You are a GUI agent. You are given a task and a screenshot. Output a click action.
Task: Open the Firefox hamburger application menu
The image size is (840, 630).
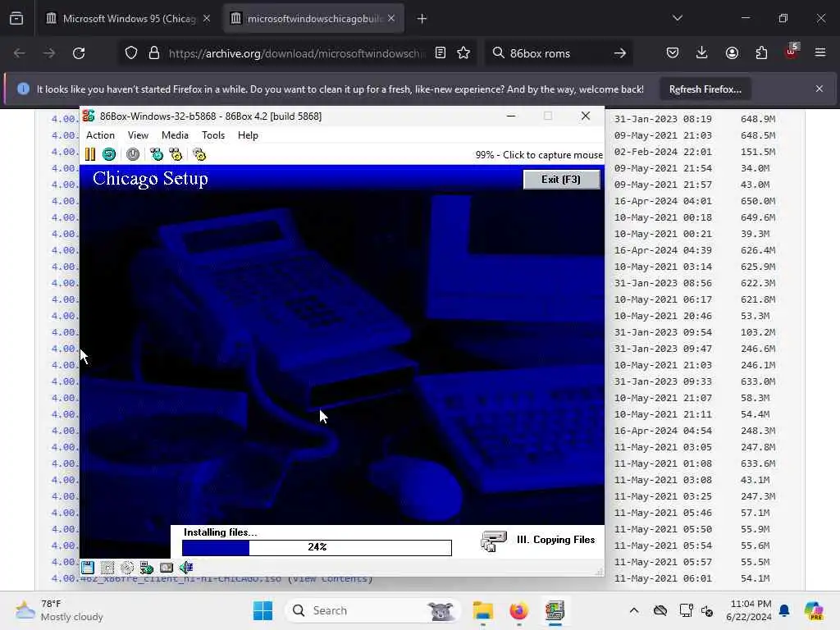point(820,52)
